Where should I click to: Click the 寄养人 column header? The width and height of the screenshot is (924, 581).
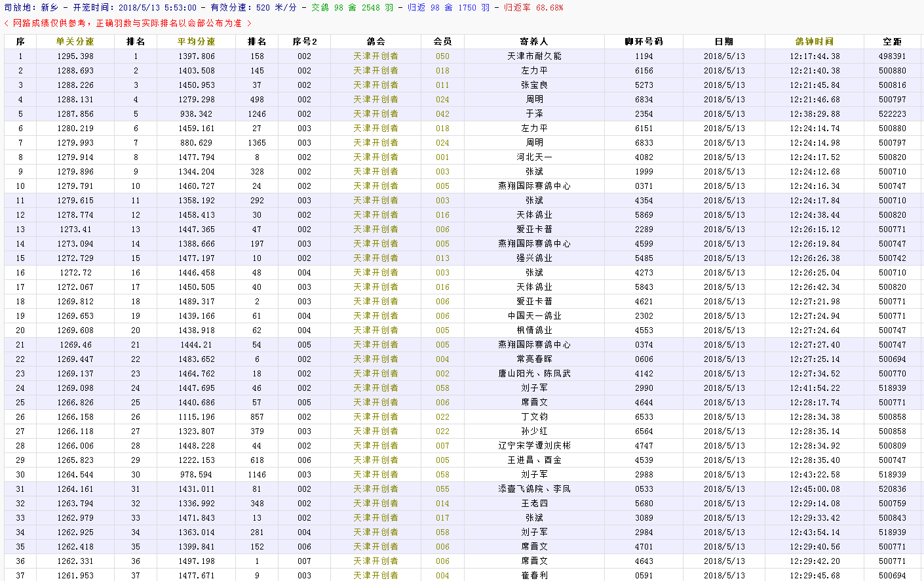[x=534, y=41]
